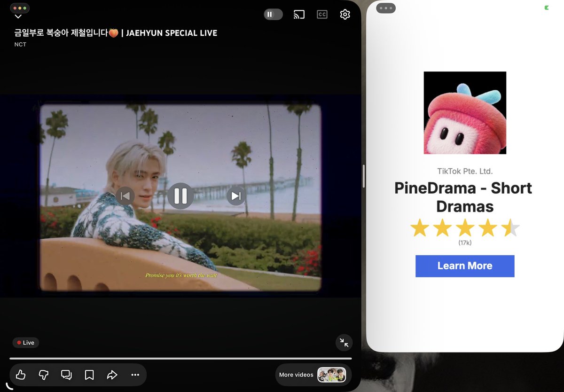Click the More videos thumbnail preview
This screenshot has width=564, height=392.
point(332,375)
